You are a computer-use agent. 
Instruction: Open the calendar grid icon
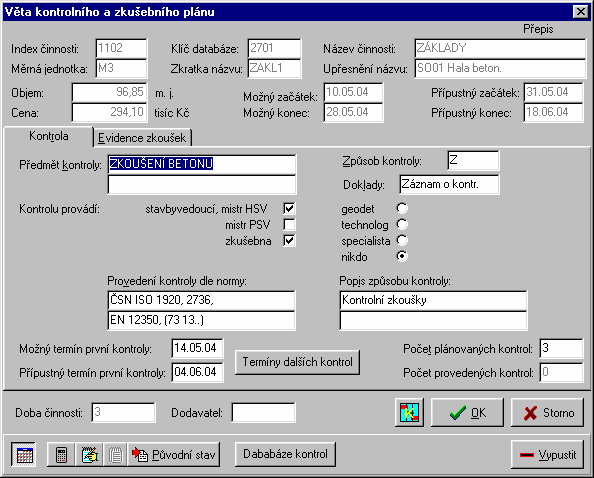point(24,454)
